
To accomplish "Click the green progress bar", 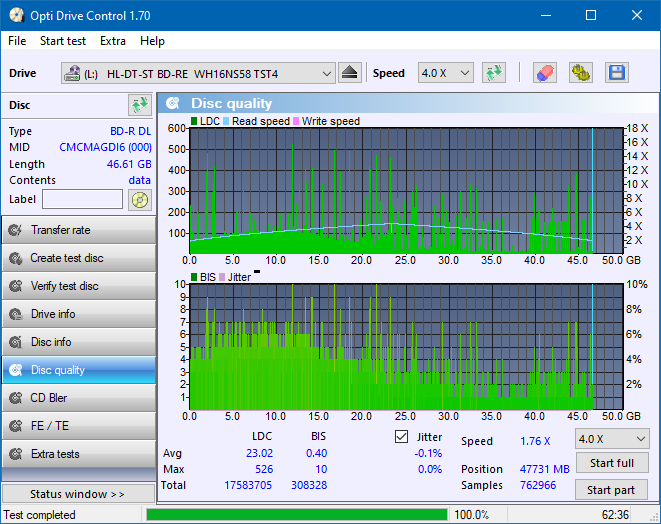I will [297, 515].
